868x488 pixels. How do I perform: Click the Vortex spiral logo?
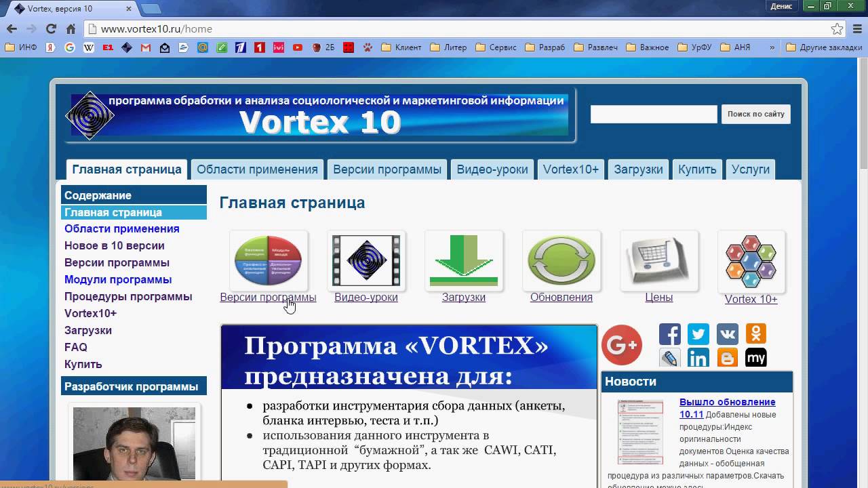(90, 115)
